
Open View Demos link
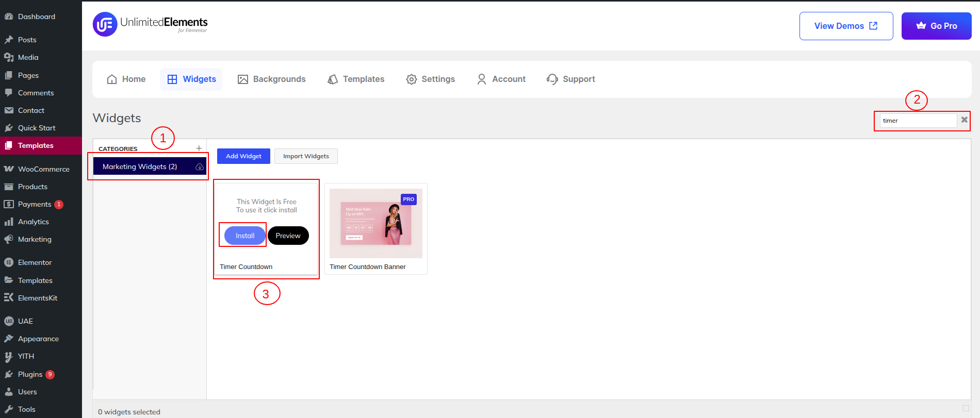[846, 26]
